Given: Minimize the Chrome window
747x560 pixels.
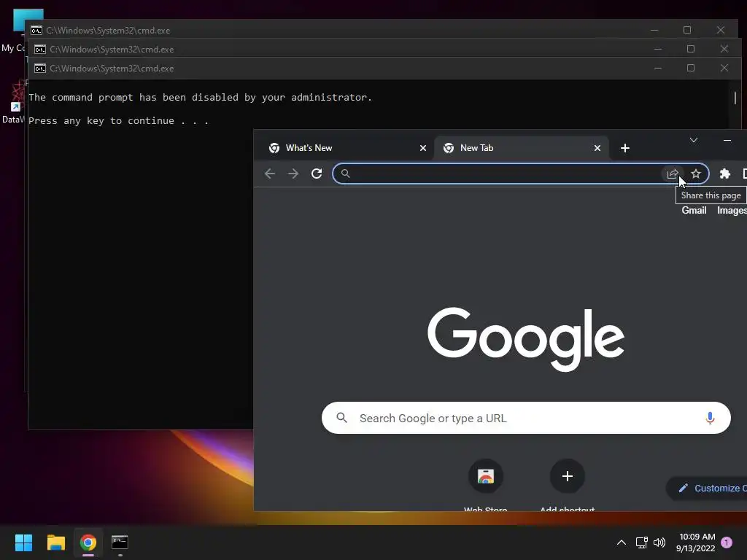Looking at the screenshot, I should [x=727, y=140].
